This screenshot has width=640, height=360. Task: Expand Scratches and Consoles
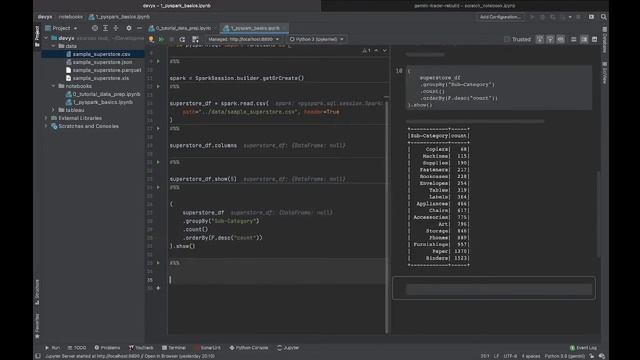click(x=46, y=126)
